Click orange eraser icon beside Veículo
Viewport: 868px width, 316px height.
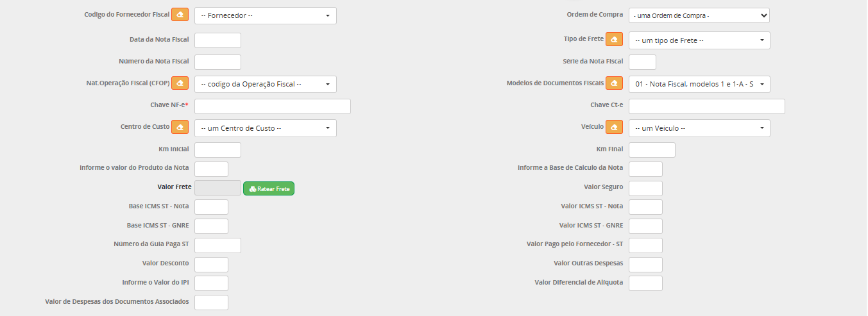[x=615, y=128]
